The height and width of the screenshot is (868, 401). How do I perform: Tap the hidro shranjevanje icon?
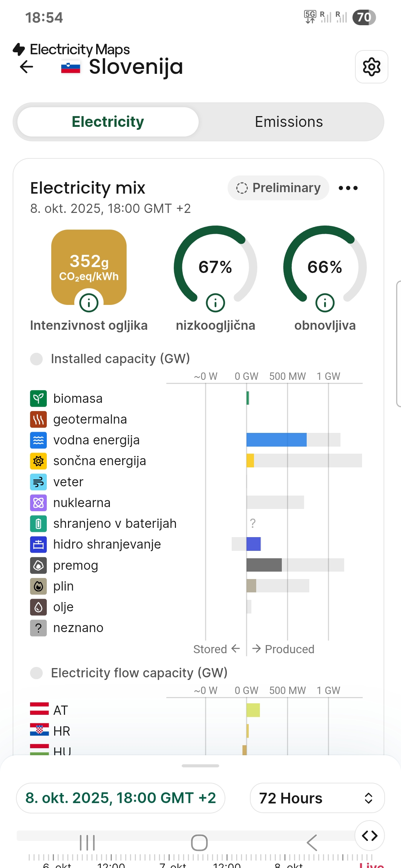38,545
